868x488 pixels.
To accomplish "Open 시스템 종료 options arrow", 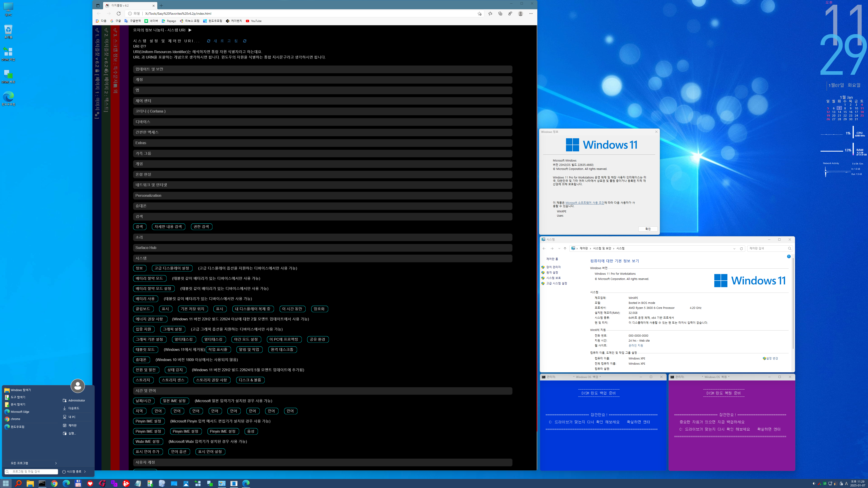I will point(85,472).
